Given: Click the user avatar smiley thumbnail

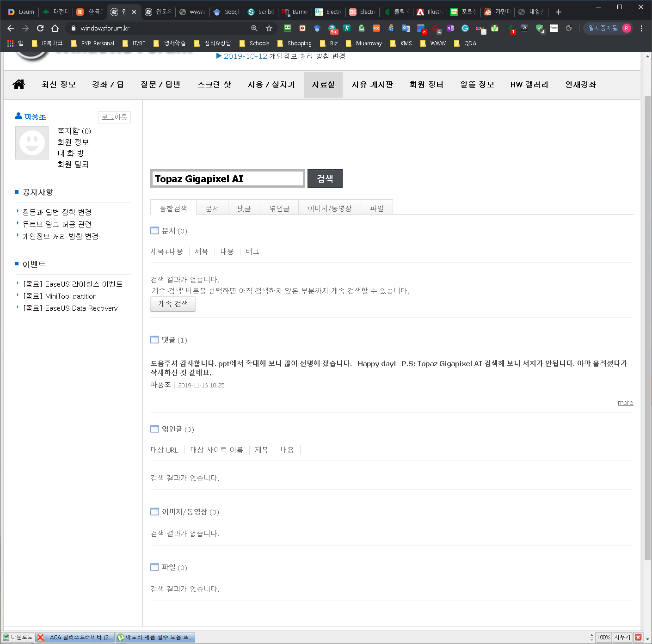Looking at the screenshot, I should [x=32, y=143].
